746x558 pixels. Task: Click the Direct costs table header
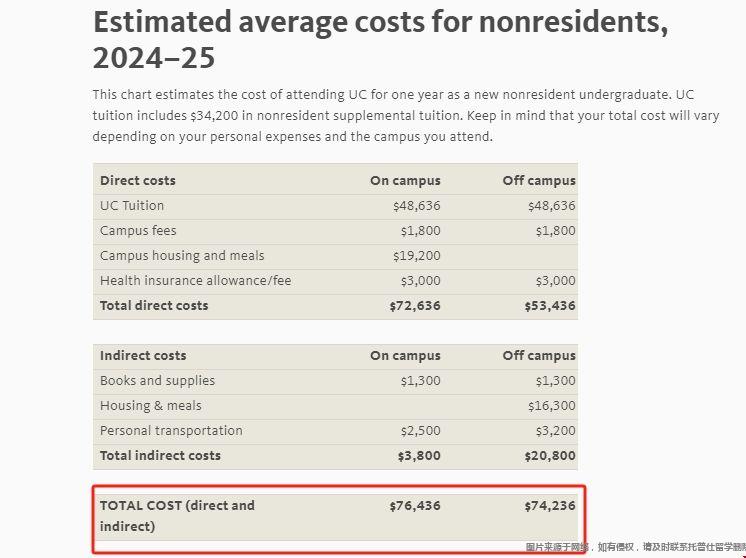click(x=138, y=181)
